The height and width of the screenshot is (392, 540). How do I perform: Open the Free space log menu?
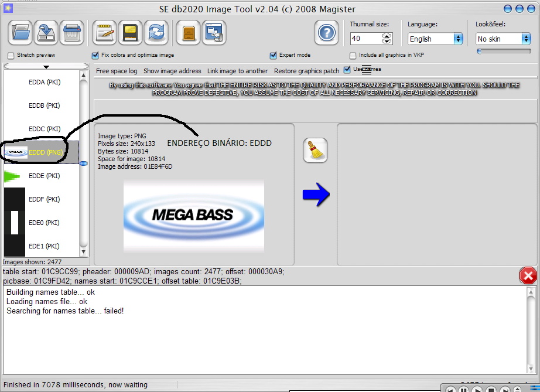pyautogui.click(x=117, y=71)
